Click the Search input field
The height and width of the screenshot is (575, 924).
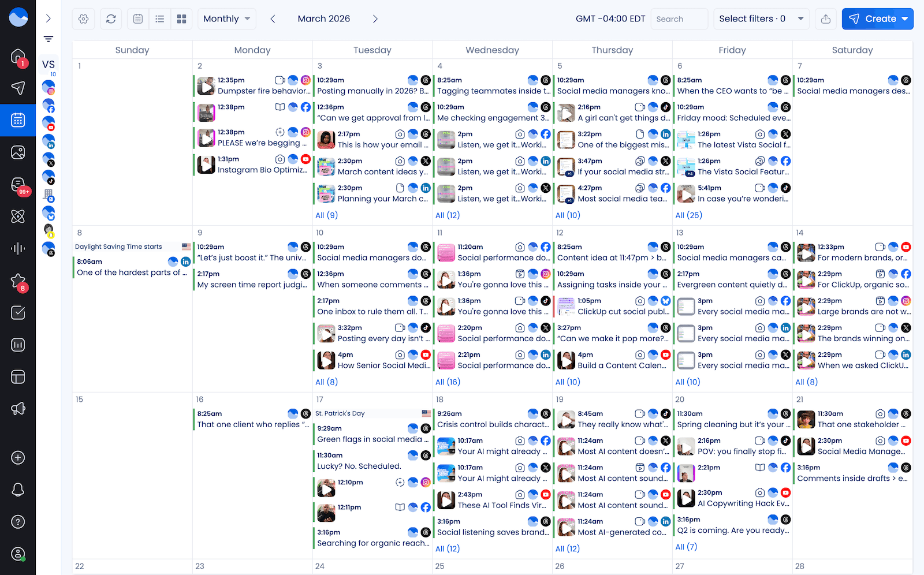click(x=679, y=18)
